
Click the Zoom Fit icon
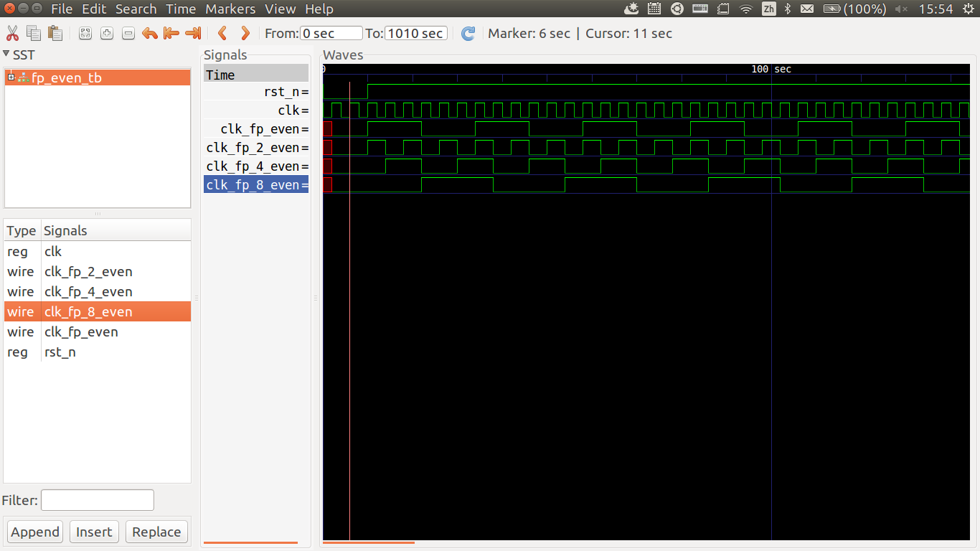coord(85,33)
